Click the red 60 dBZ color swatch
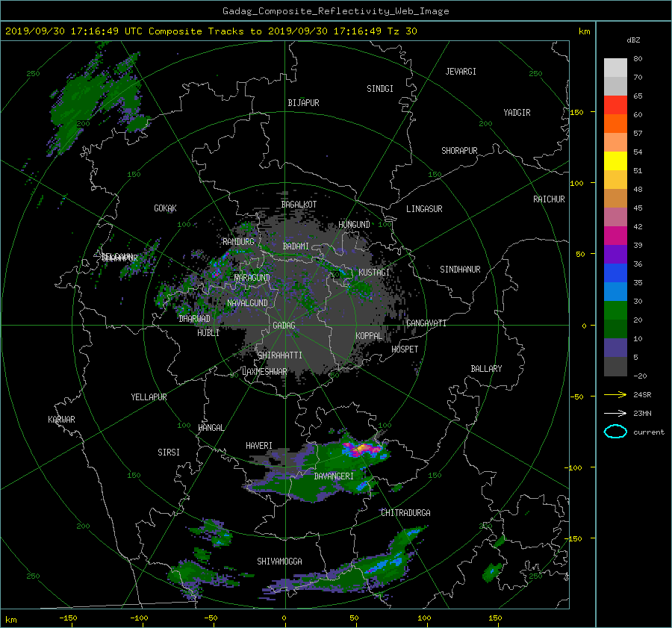The image size is (672, 628). click(x=615, y=105)
